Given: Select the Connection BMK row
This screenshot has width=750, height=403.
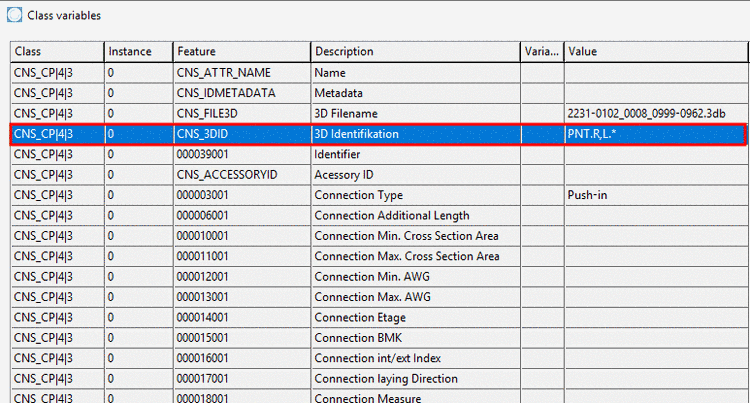Looking at the screenshot, I should coord(379,338).
